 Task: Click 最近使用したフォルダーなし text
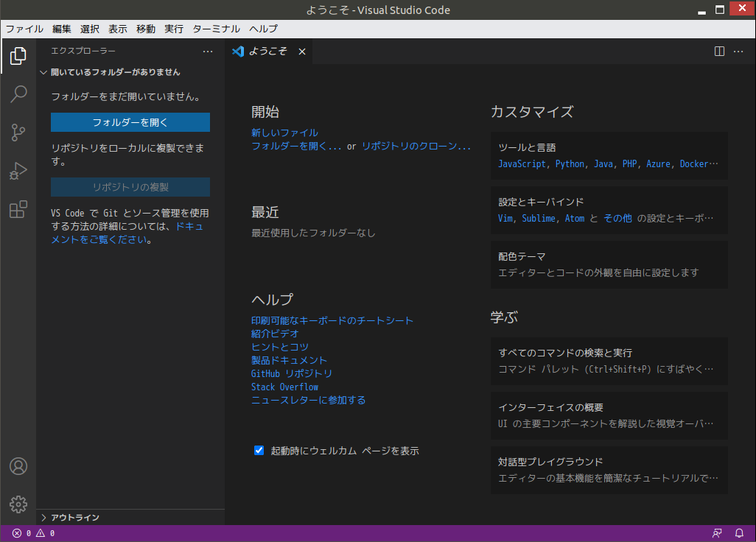(x=313, y=233)
